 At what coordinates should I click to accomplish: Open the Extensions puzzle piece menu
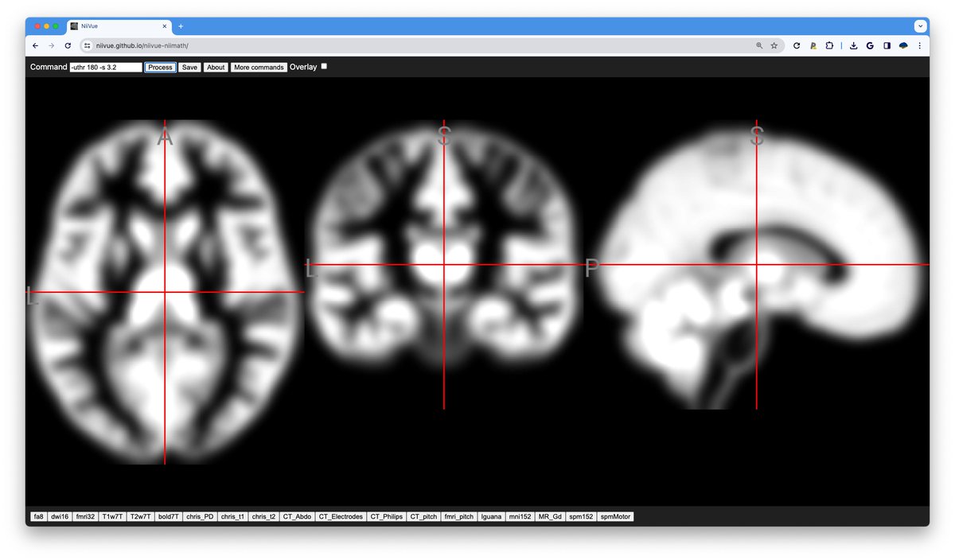coord(828,45)
